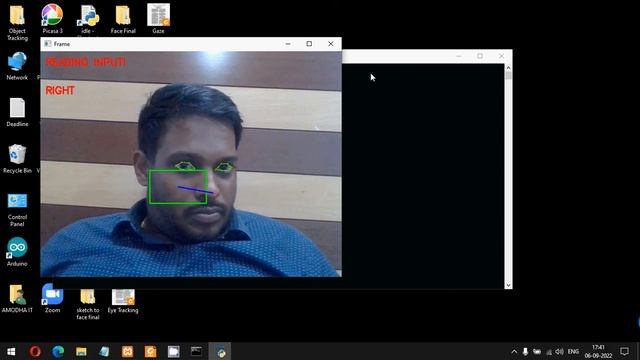Click the READING INPUT text in Frame
The height and width of the screenshot is (360, 640).
86,62
